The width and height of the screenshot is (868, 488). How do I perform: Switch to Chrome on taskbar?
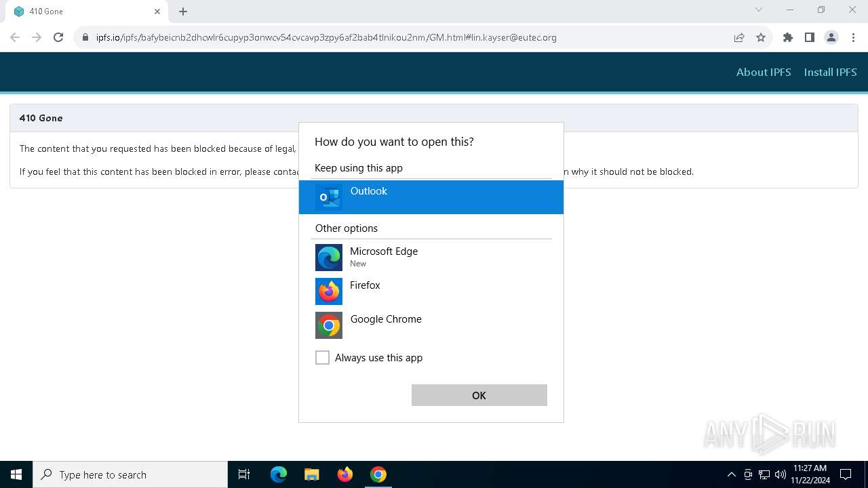click(378, 474)
